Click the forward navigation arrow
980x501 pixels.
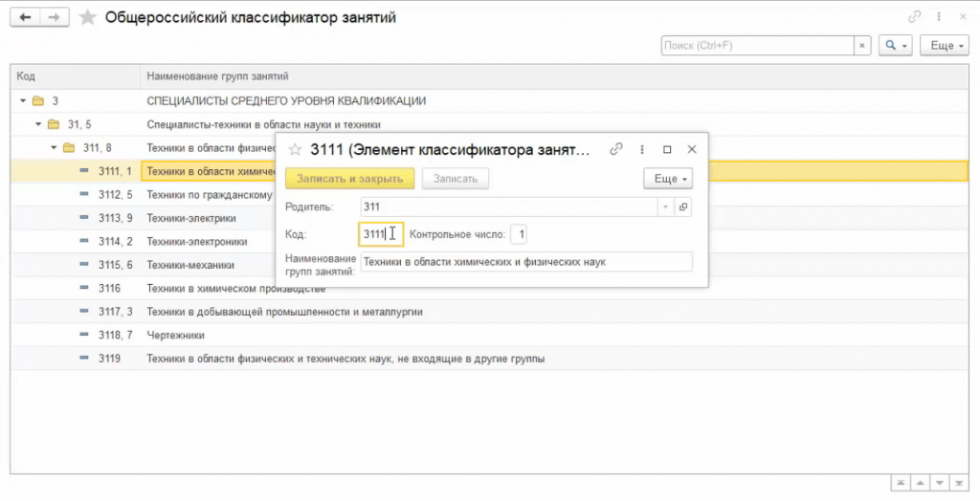pyautogui.click(x=56, y=18)
